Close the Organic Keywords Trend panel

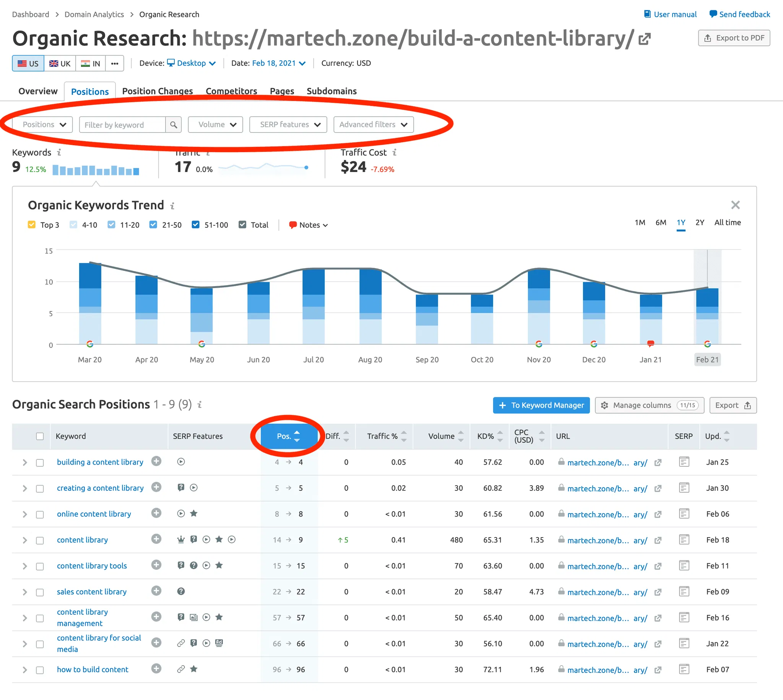[735, 205]
